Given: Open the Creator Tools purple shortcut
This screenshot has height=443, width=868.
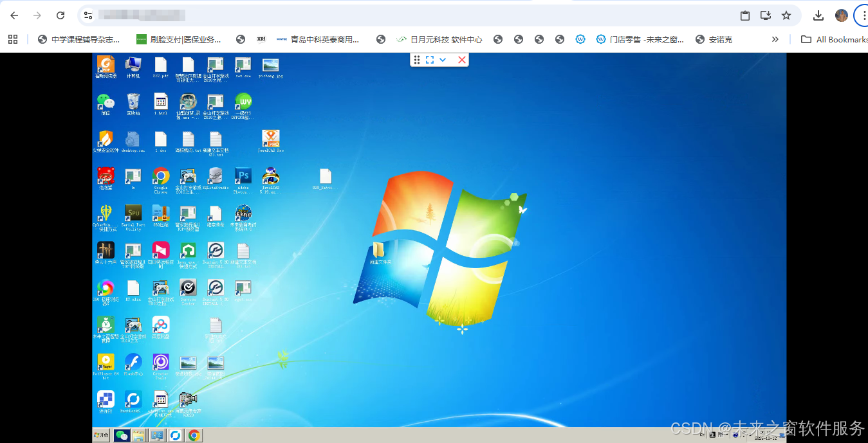Looking at the screenshot, I should click(161, 367).
